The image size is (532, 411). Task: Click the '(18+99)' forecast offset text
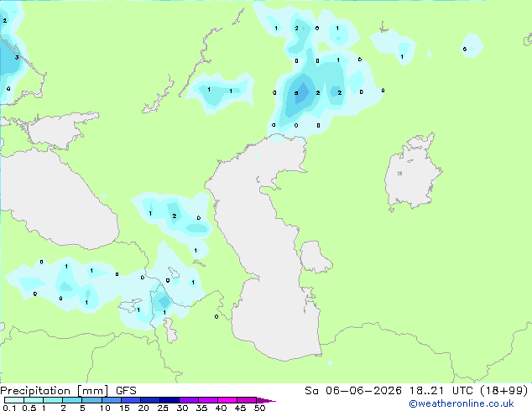coord(504,391)
